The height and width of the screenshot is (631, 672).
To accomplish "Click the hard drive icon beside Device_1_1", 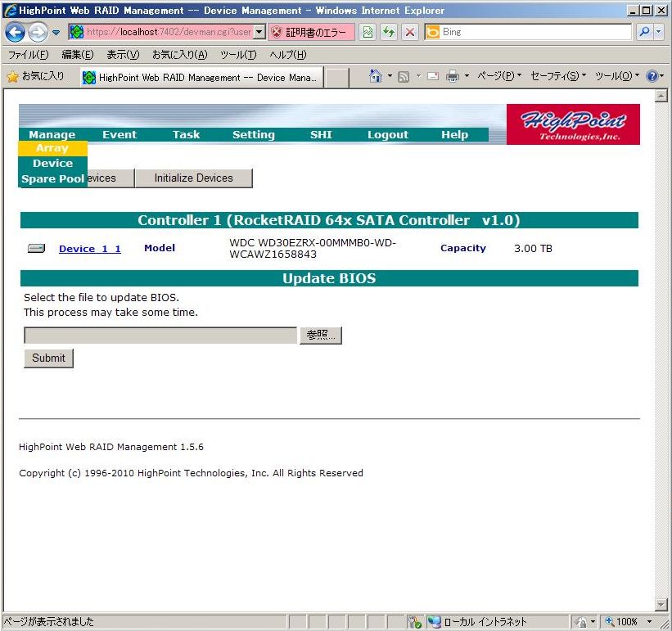I will tap(37, 248).
